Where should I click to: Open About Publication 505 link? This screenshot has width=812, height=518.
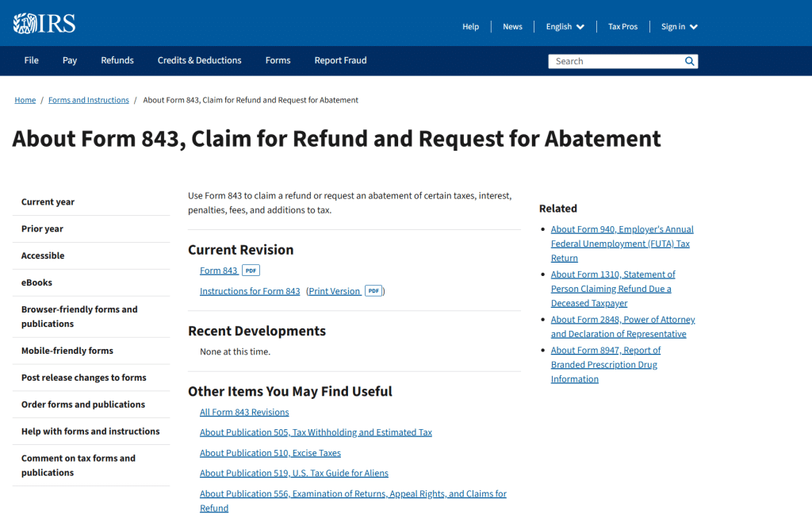[x=316, y=432]
